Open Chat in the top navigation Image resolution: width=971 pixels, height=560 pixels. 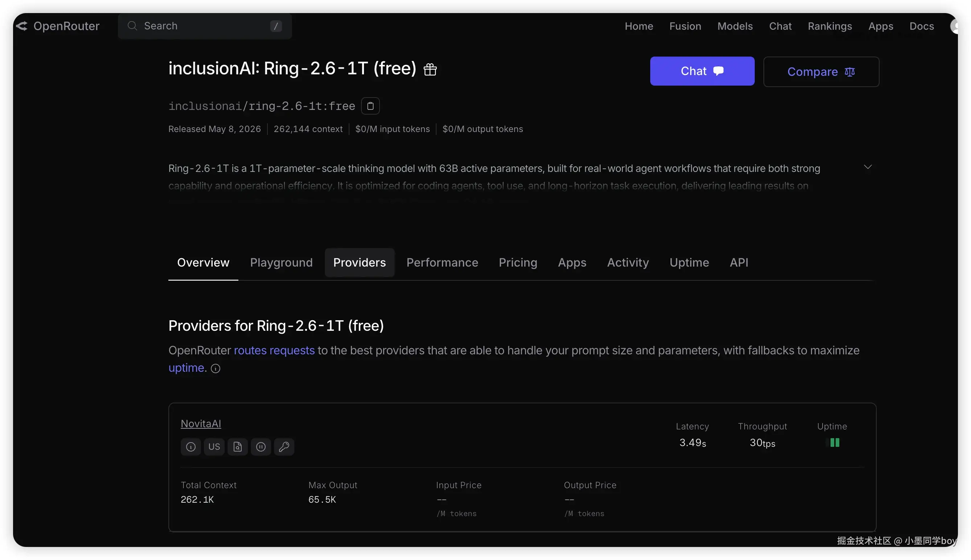click(x=780, y=26)
